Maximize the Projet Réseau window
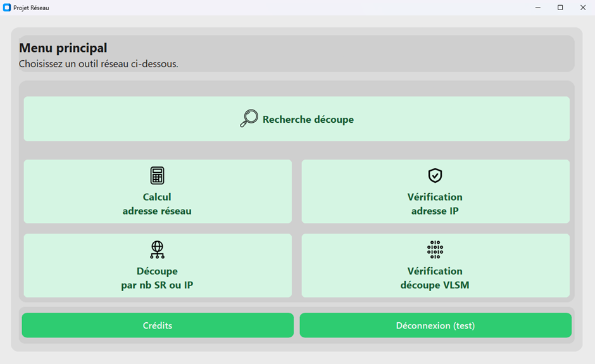Viewport: 595px width, 364px height. [560, 8]
